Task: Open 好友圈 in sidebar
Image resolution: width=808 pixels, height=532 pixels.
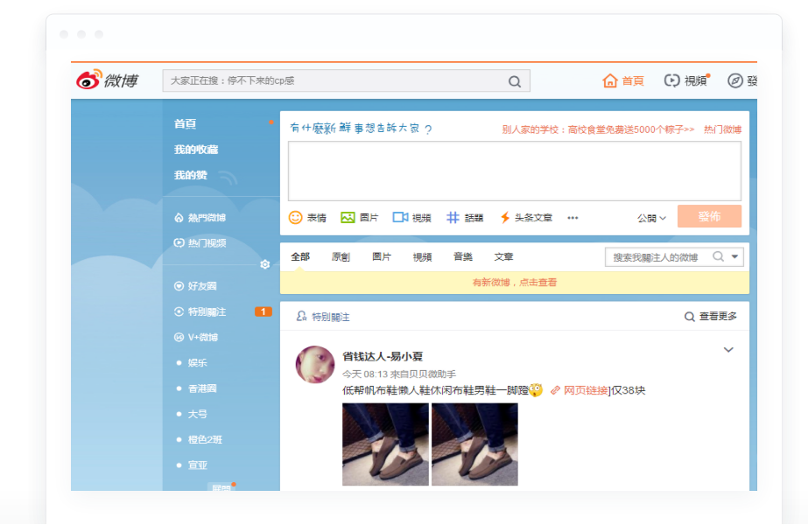Action: (195, 286)
